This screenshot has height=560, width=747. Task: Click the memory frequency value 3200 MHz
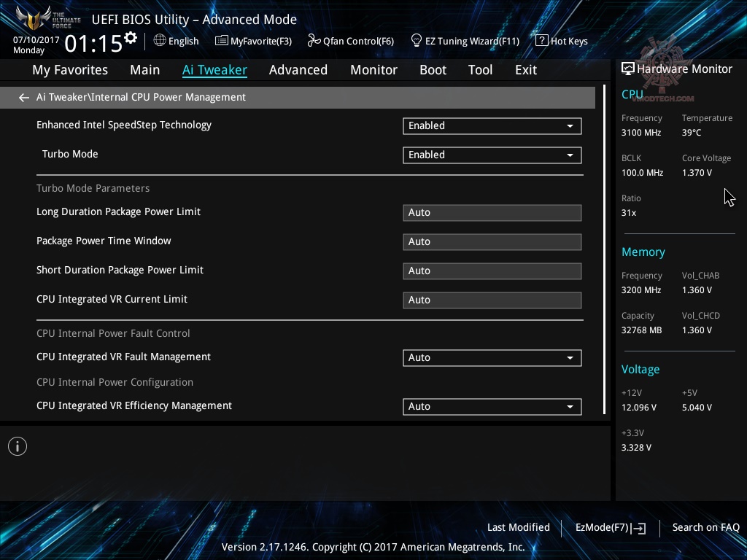tap(640, 290)
